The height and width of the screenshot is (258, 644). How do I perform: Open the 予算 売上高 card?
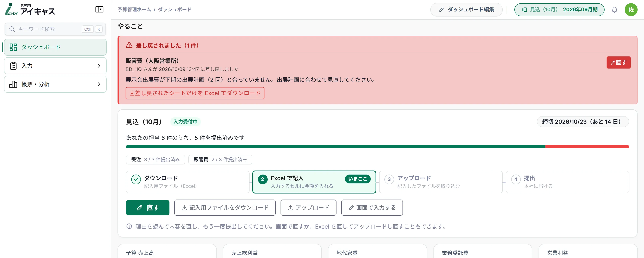pyautogui.click(x=167, y=251)
